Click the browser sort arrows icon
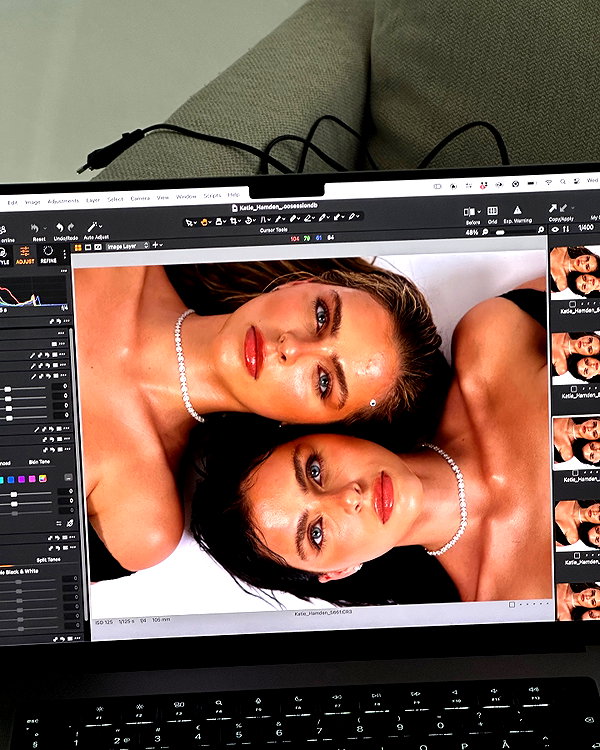This screenshot has width=600, height=750. pos(566,229)
